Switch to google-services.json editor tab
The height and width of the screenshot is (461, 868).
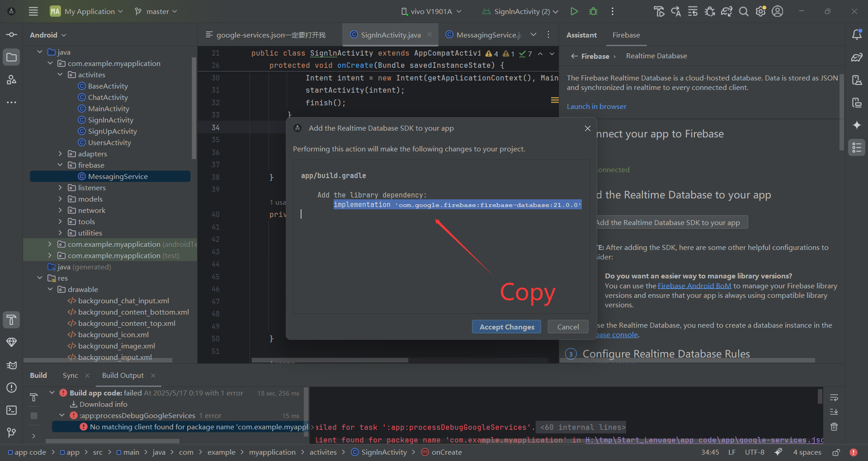(x=266, y=35)
